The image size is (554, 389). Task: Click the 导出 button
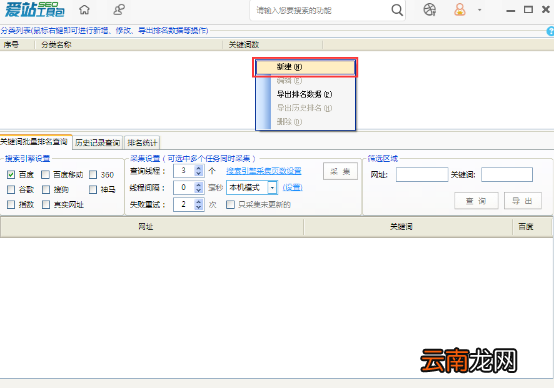coord(523,201)
